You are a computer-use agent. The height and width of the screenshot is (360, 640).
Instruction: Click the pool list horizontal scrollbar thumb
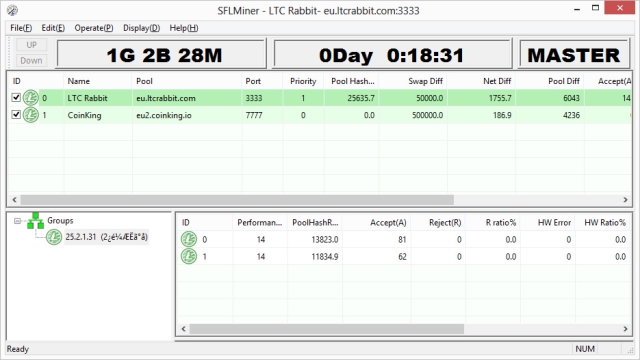tap(237, 200)
